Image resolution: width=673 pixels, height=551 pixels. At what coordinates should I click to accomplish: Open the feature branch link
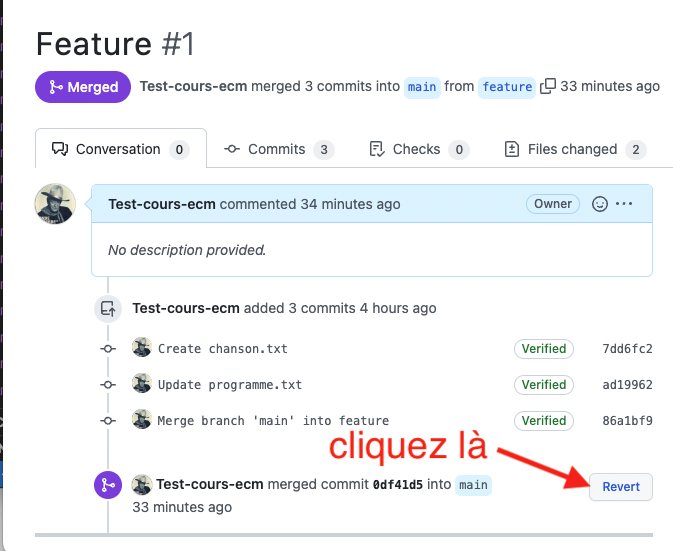507,87
